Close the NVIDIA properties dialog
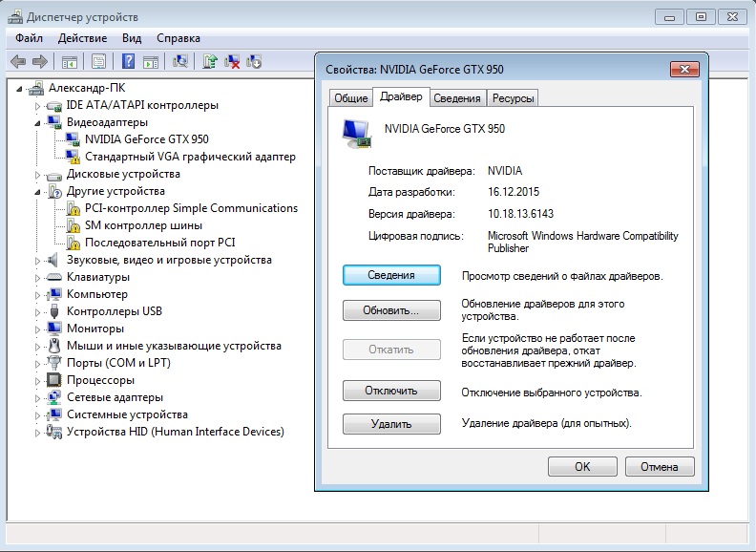 point(684,70)
